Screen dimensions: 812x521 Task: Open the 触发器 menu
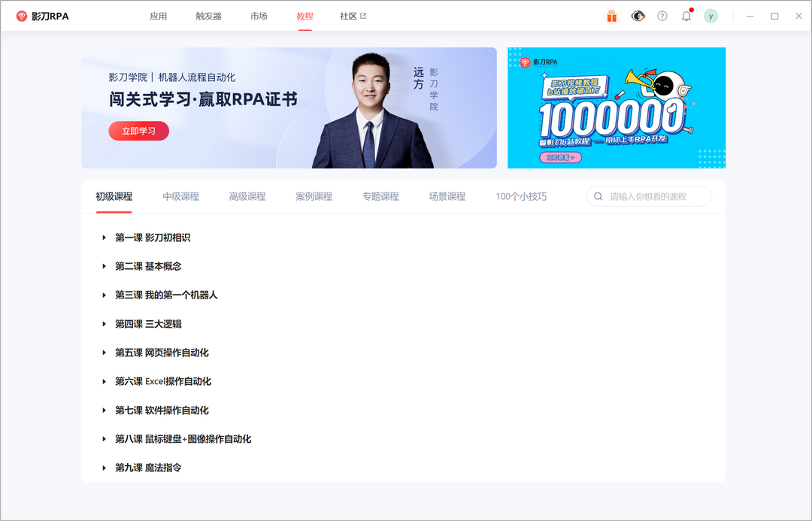click(x=208, y=15)
